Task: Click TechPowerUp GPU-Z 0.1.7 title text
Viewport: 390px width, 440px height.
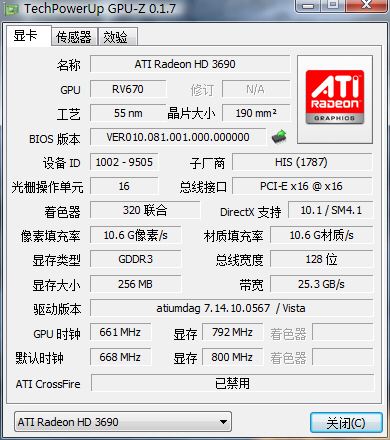Action: 100,9
